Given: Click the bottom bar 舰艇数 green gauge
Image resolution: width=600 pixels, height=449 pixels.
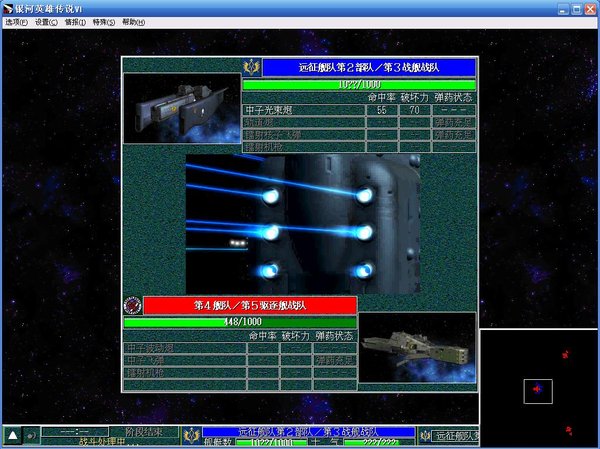Looking at the screenshot, I should pyautogui.click(x=271, y=442).
